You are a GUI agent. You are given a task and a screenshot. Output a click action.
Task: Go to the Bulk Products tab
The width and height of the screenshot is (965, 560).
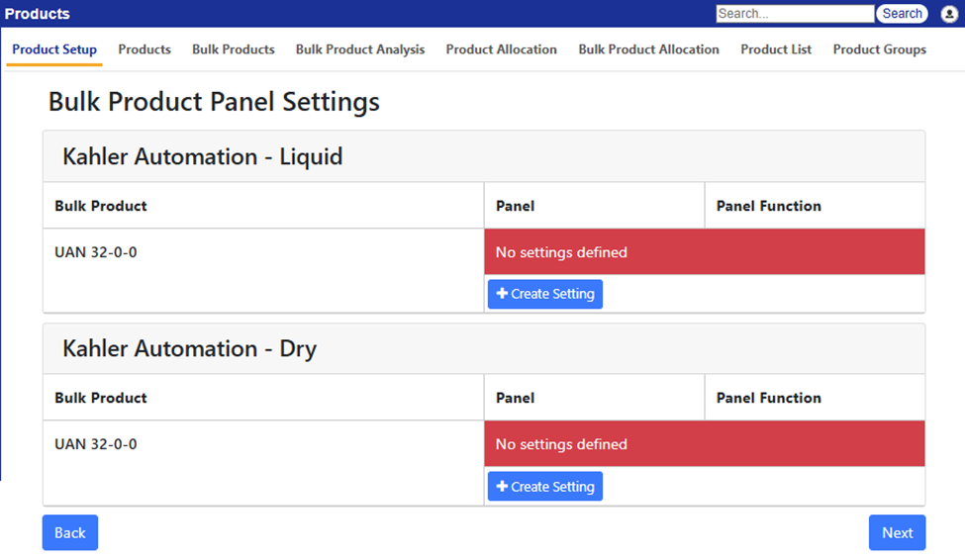tap(234, 49)
